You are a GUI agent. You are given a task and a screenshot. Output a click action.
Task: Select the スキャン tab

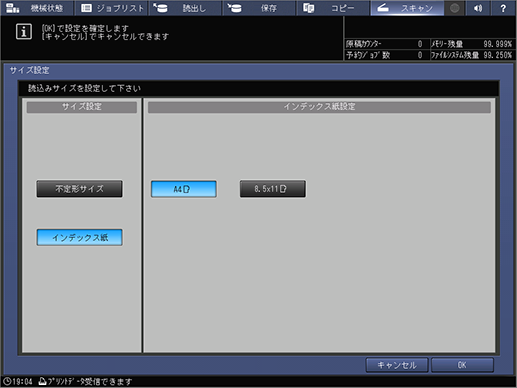pyautogui.click(x=407, y=8)
